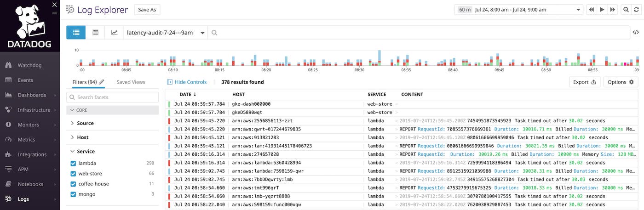Image resolution: width=644 pixels, height=210 pixels.
Task: Sort by the DATE column header
Action: pyautogui.click(x=188, y=95)
